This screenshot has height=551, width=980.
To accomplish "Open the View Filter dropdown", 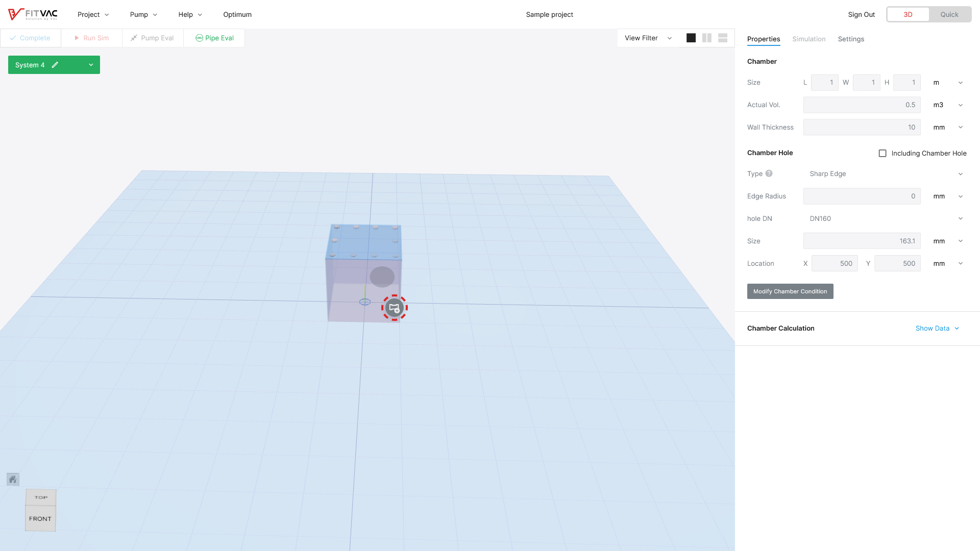I will pos(648,38).
